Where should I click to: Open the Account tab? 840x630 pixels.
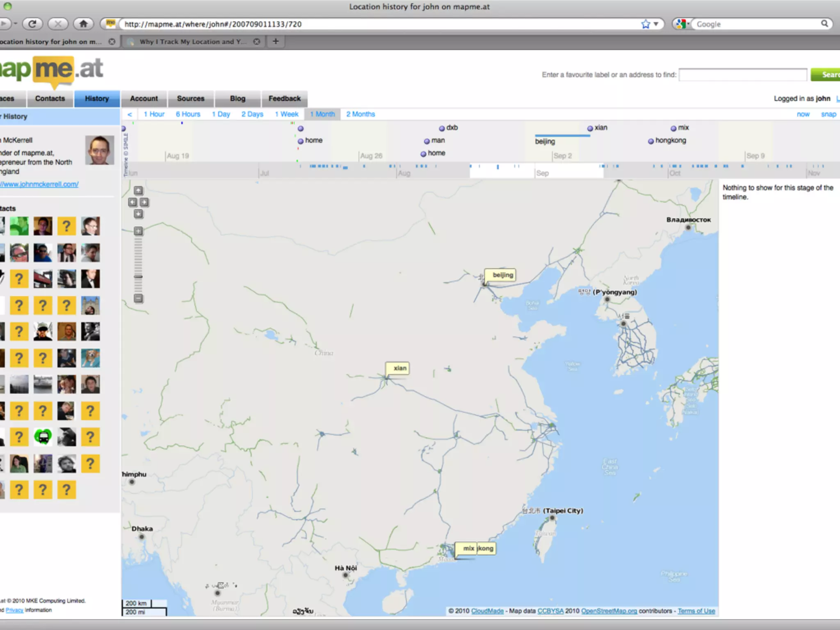point(144,98)
